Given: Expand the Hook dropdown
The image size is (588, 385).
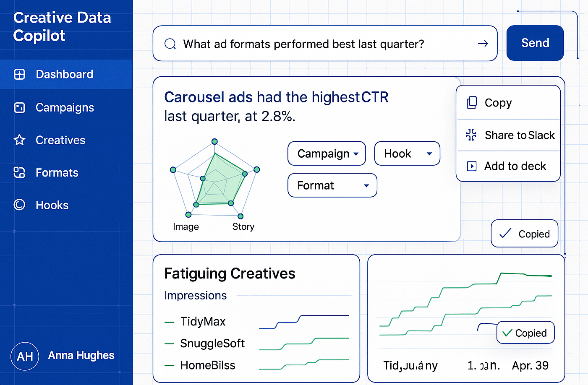Looking at the screenshot, I should (407, 153).
